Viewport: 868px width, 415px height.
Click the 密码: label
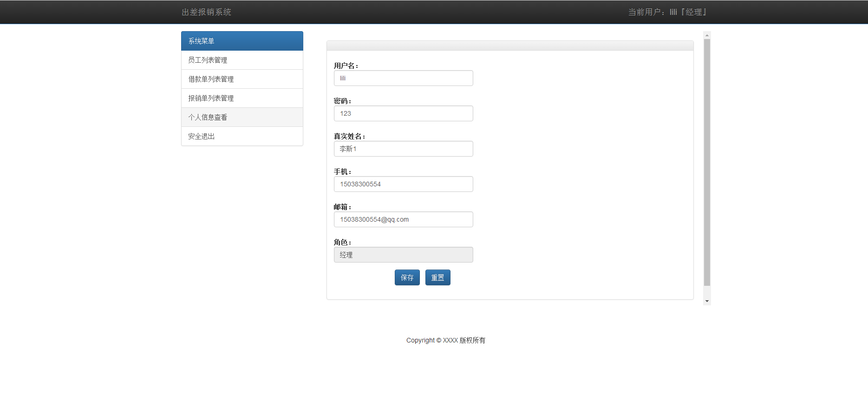(343, 101)
